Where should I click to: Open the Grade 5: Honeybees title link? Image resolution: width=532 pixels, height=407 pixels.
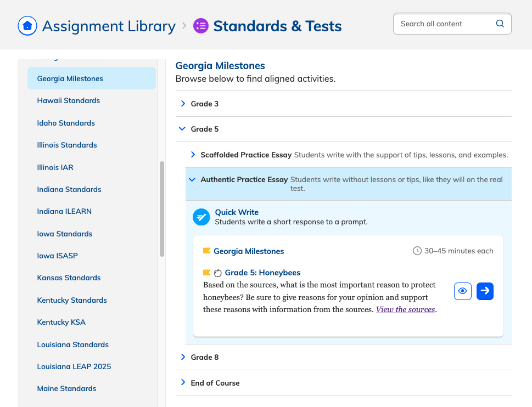(x=262, y=273)
